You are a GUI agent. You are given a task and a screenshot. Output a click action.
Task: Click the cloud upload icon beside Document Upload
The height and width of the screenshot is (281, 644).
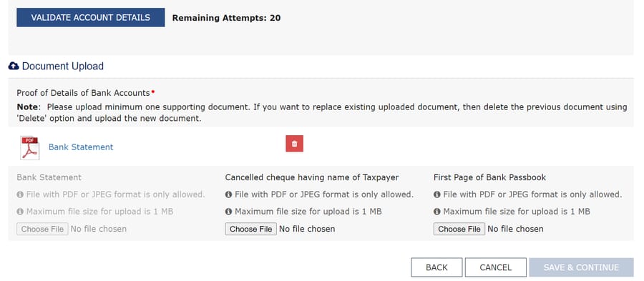click(14, 66)
